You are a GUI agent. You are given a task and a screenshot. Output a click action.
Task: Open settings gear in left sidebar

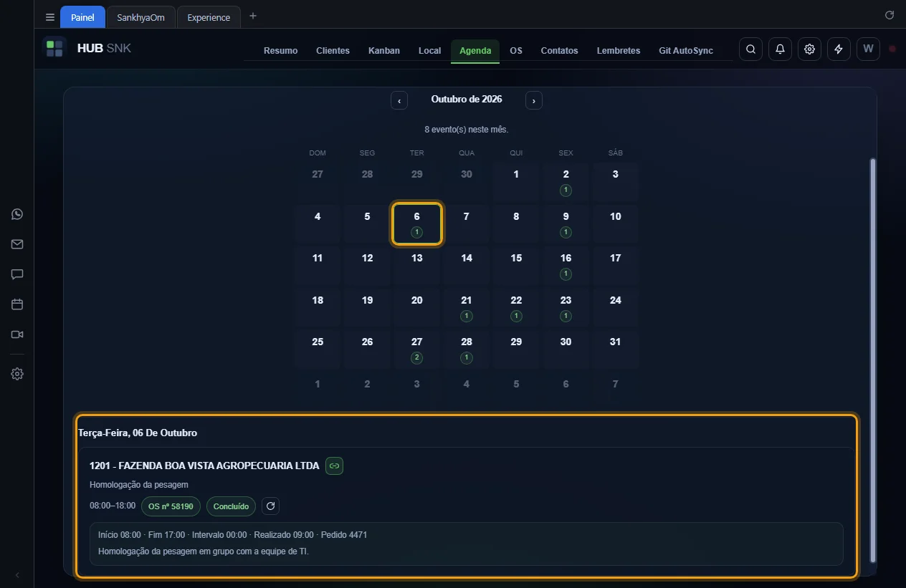(17, 374)
